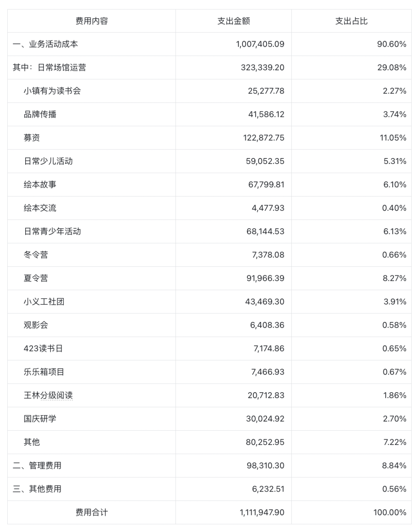Click the 日常场馆运营 amount 323,339.20
This screenshot has width=419, height=532.
(262, 68)
